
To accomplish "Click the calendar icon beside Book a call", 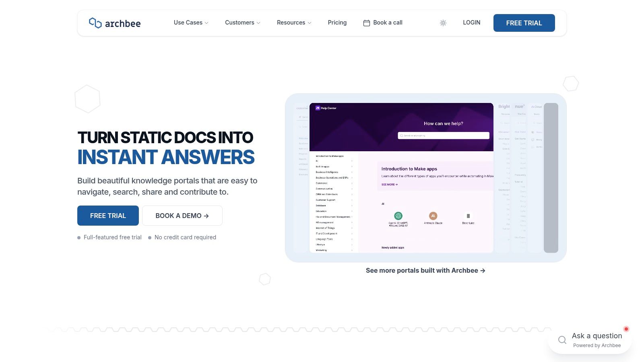I will [367, 23].
